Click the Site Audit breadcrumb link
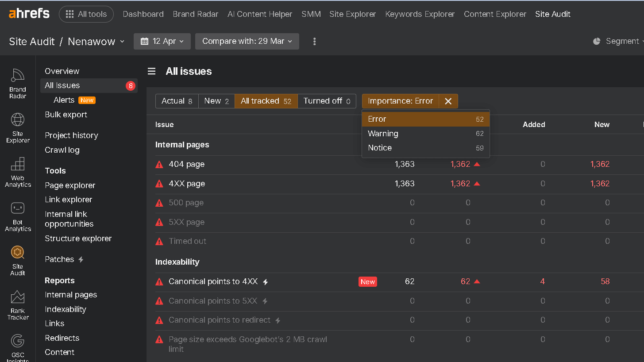644x362 pixels. pos(32,42)
